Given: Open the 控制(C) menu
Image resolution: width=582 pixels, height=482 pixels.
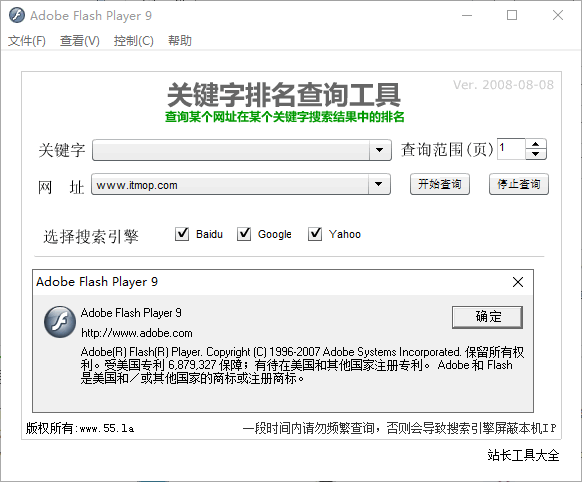Looking at the screenshot, I should [x=134, y=40].
